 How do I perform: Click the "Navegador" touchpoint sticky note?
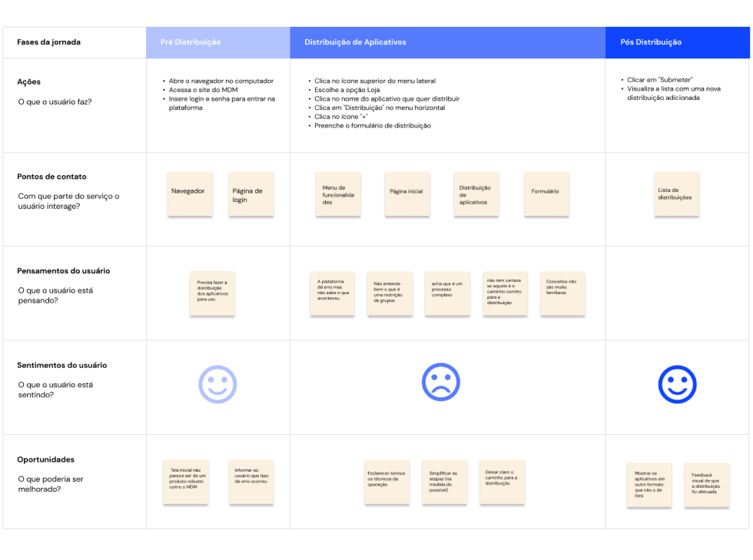[190, 194]
